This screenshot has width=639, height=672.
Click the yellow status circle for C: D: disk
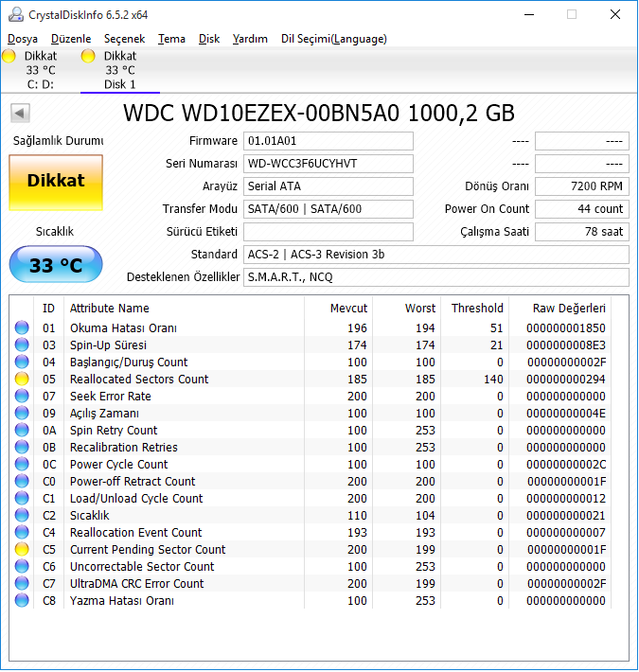pos(9,56)
